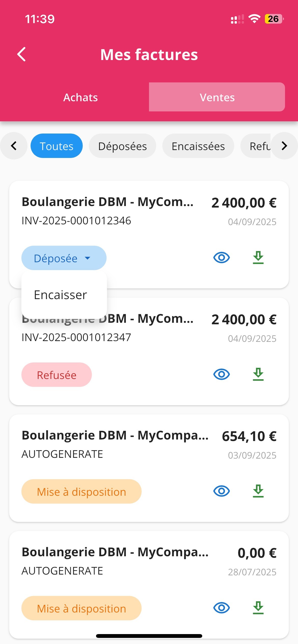The width and height of the screenshot is (298, 644).
Task: Switch to the Achats tab
Action: pyautogui.click(x=80, y=97)
